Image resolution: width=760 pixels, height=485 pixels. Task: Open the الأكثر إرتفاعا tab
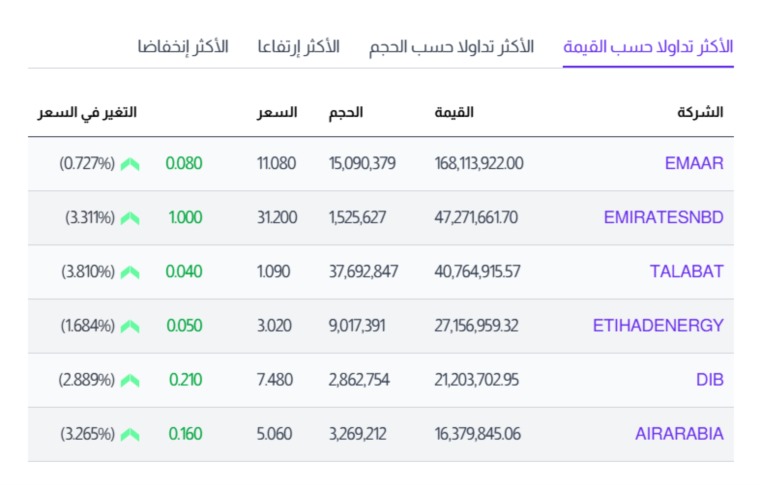pos(298,47)
